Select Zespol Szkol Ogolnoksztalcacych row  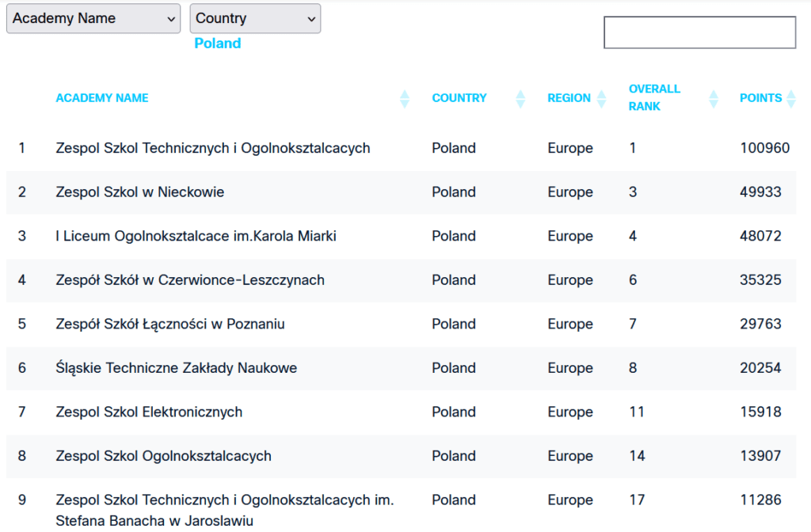coord(163,456)
